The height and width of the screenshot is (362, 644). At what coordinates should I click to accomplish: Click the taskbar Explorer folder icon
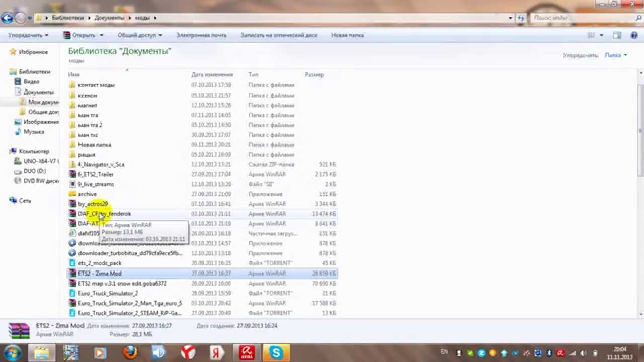pyautogui.click(x=42, y=352)
